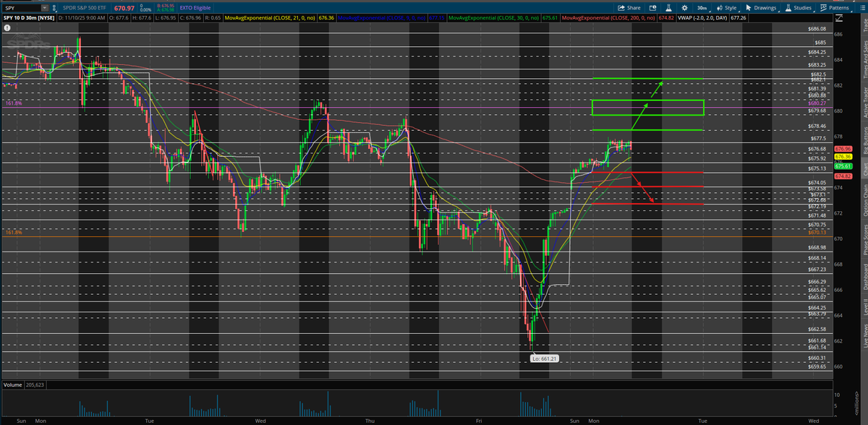Click the green 675.61 price axis tag

pos(843,166)
